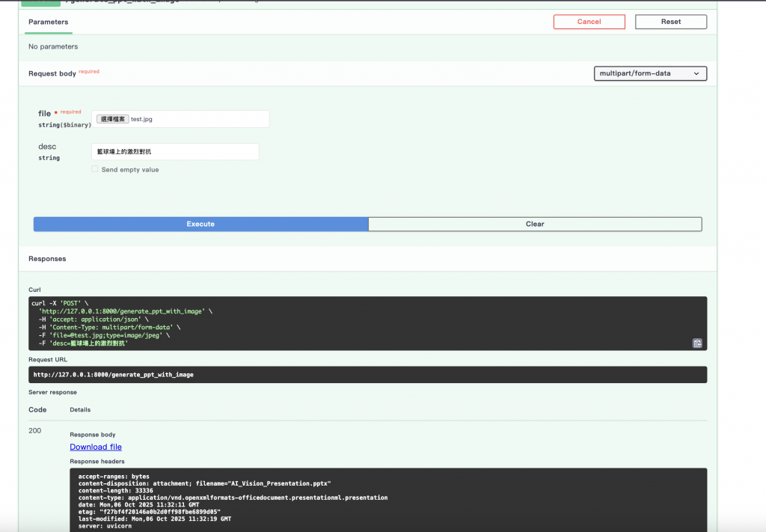Click the content-length: 33336 header line
The width and height of the screenshot is (766, 532).
[115, 491]
